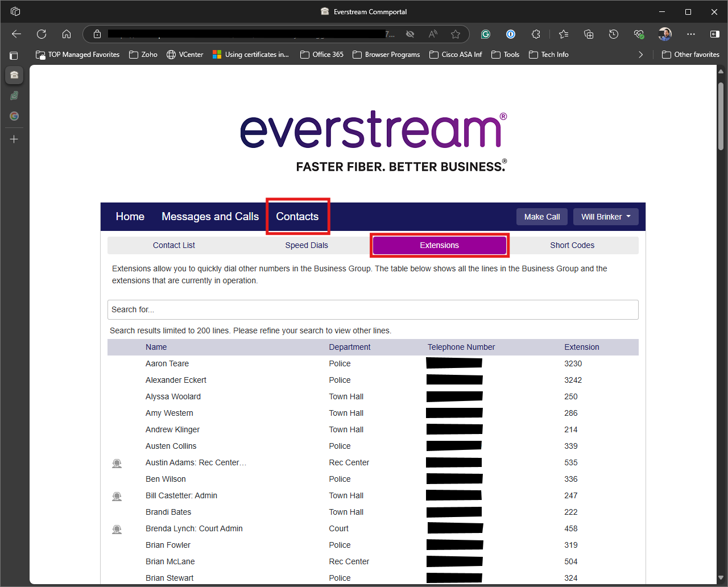Image resolution: width=728 pixels, height=587 pixels.
Task: Open Browser Programs bookmarks folder
Action: 386,55
